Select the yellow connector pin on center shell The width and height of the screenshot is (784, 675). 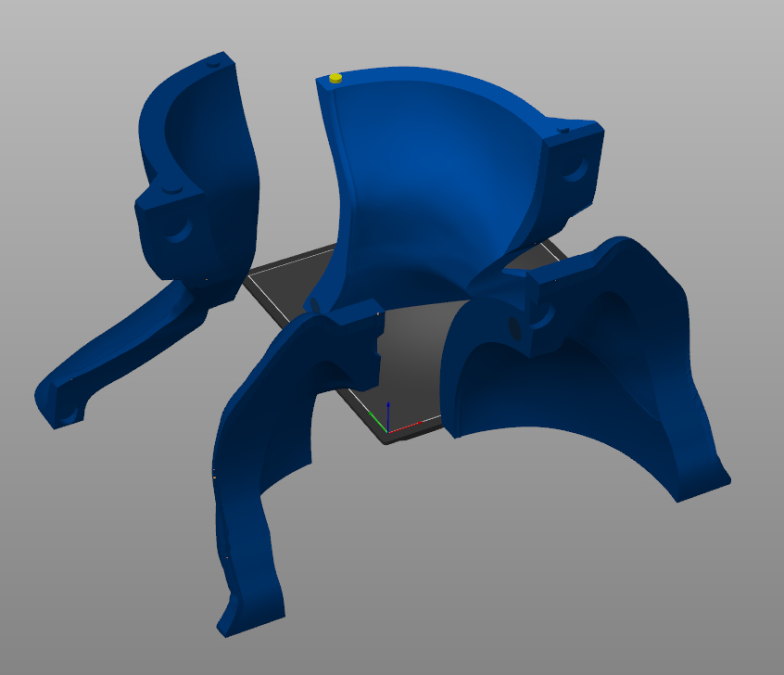click(335, 79)
